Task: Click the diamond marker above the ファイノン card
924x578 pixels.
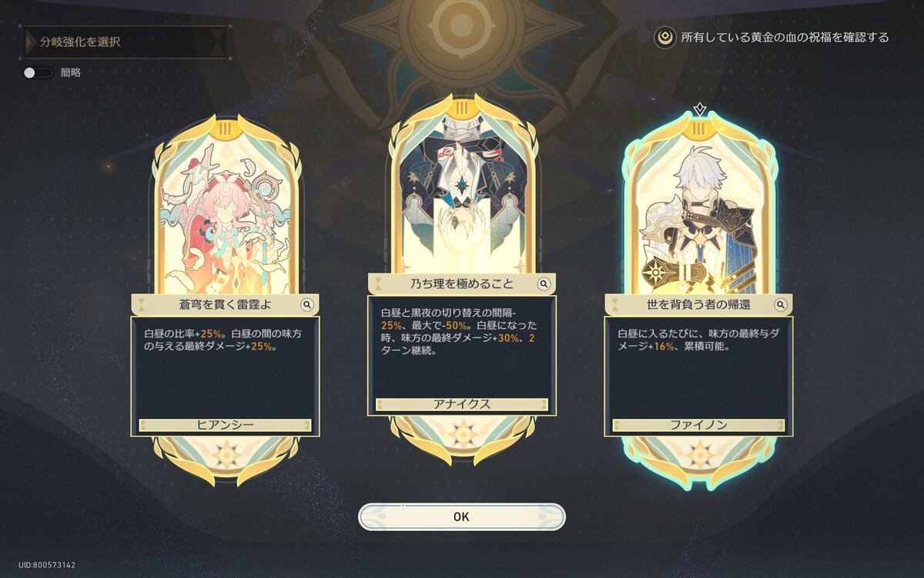Action: [699, 108]
